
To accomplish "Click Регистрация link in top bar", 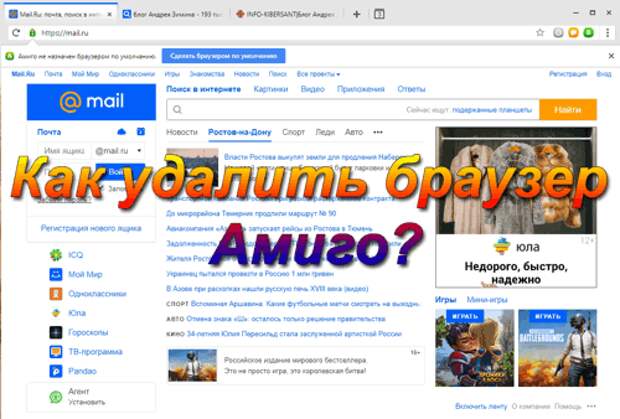I will tap(568, 74).
